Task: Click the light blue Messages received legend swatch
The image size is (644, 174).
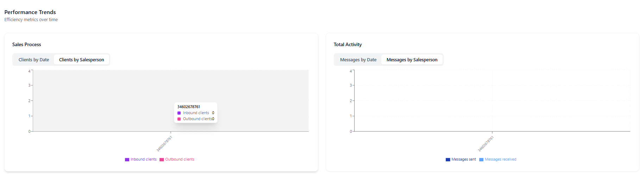Action: pyautogui.click(x=481, y=160)
